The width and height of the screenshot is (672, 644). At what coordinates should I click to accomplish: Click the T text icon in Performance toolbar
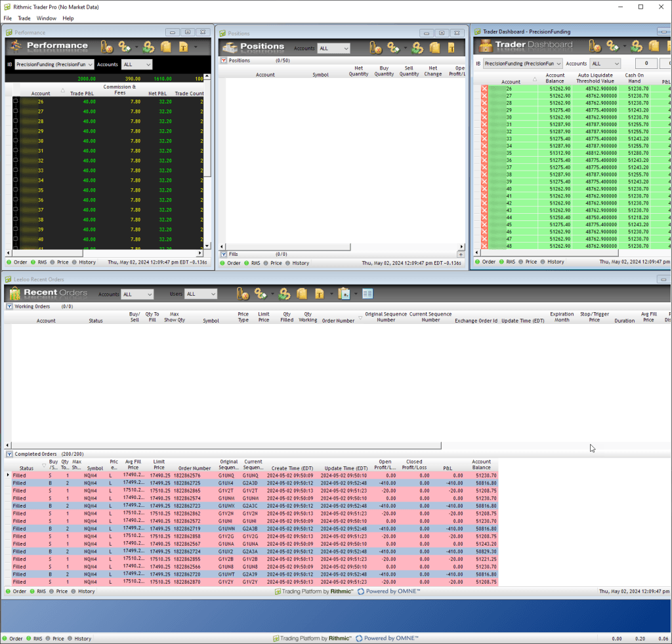184,47
